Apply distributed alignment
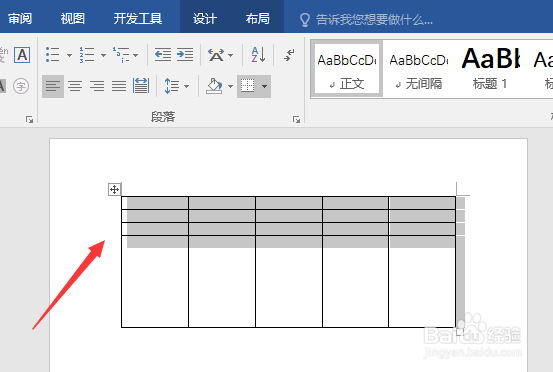The width and height of the screenshot is (553, 372). [141, 86]
